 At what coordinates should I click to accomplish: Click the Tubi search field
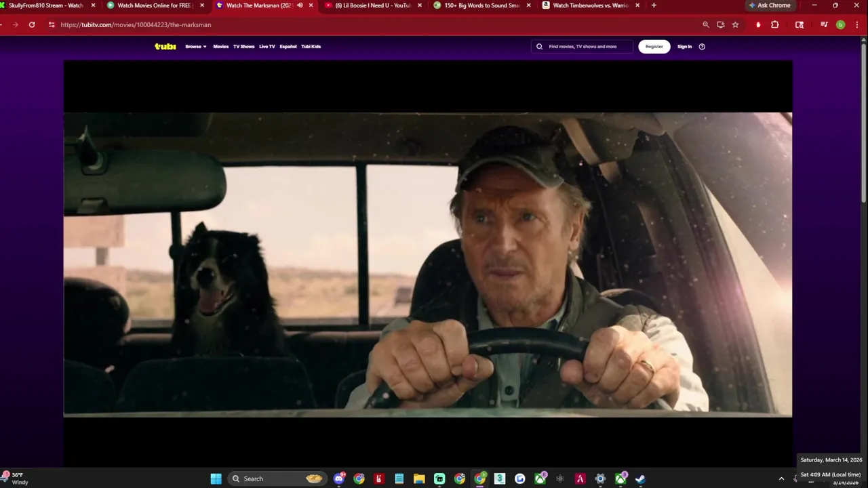[582, 47]
